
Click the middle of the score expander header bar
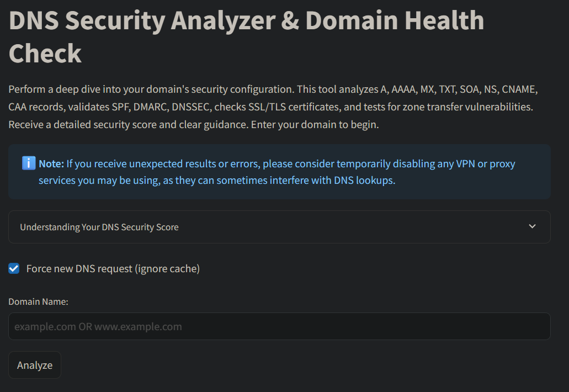(279, 227)
